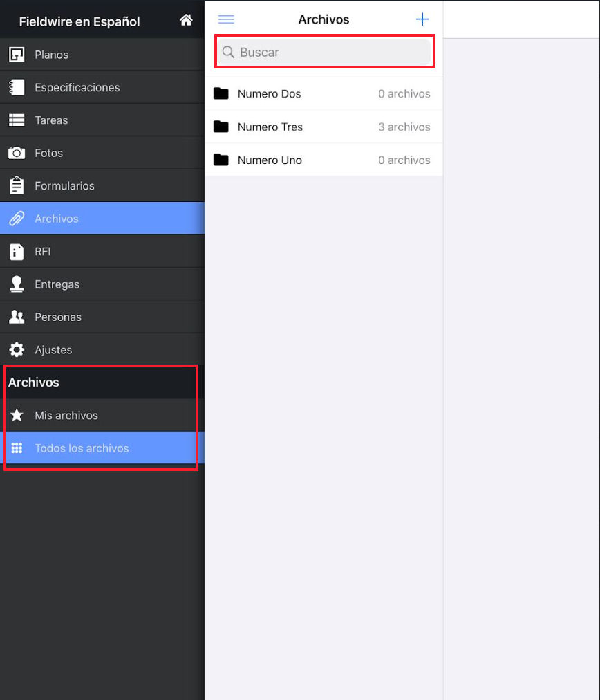The image size is (600, 700).
Task: Click the magnifier icon in search bar
Action: 228,52
